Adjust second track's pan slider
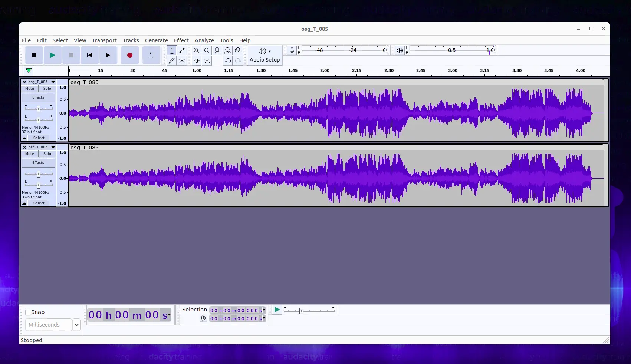The height and width of the screenshot is (364, 631). pos(39,185)
